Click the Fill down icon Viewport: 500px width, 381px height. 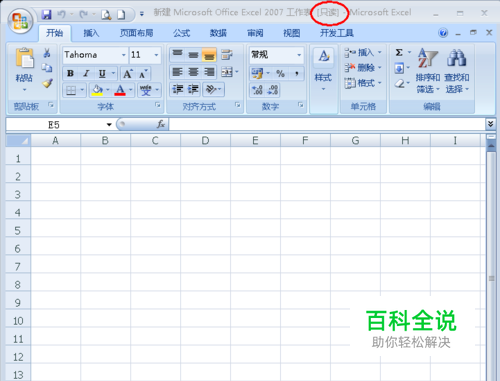[x=399, y=68]
